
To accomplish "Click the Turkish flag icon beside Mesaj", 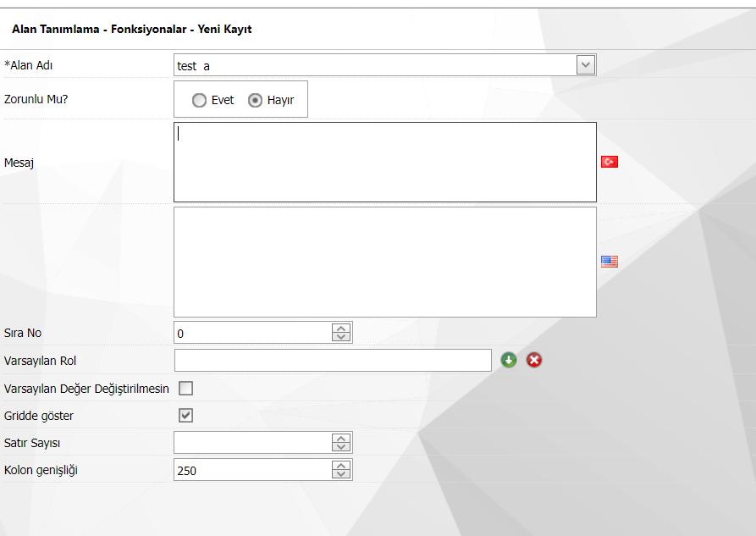I will click(x=610, y=162).
